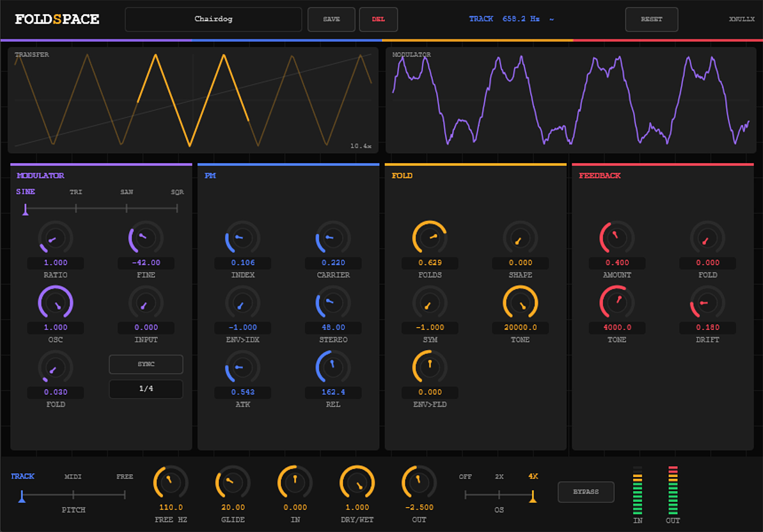Click the OUT level meter
This screenshot has height=532, width=763.
point(673,491)
